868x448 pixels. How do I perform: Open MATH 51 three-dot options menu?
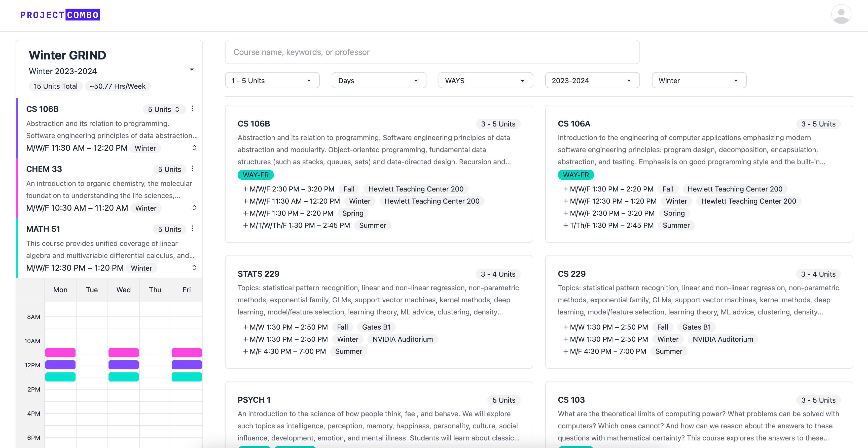pyautogui.click(x=192, y=229)
